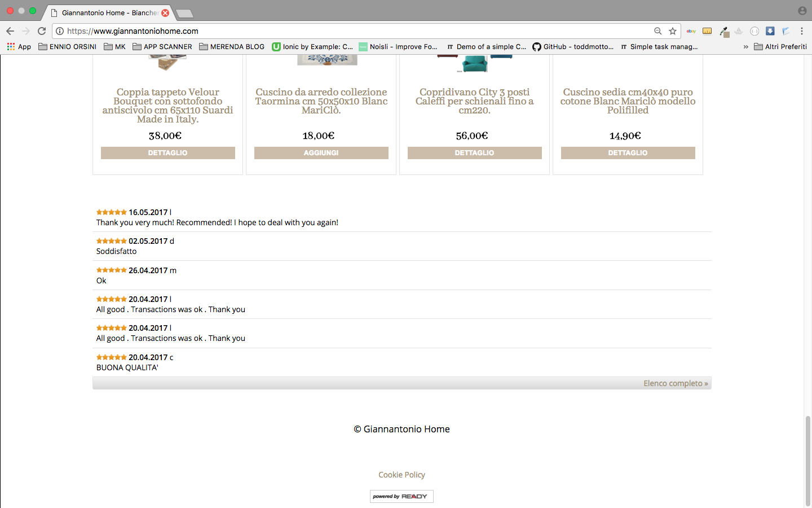
Task: Open the Cuscino da arredo Taormina title
Action: click(x=321, y=101)
